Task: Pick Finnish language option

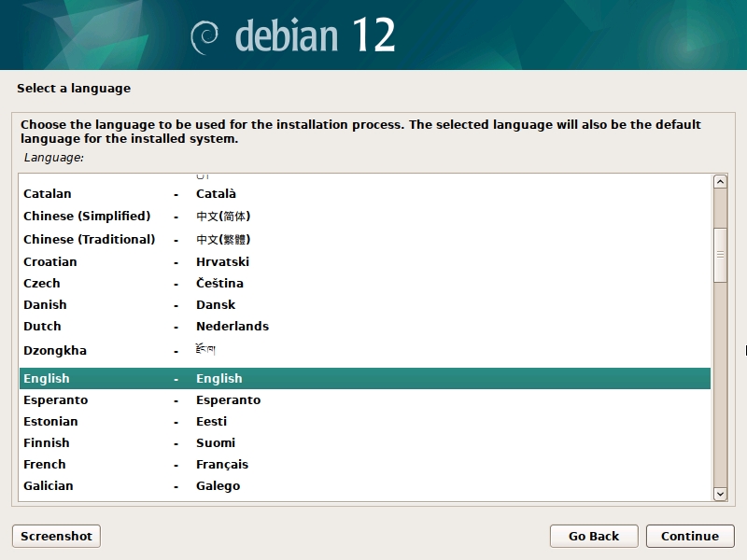Action: point(47,443)
